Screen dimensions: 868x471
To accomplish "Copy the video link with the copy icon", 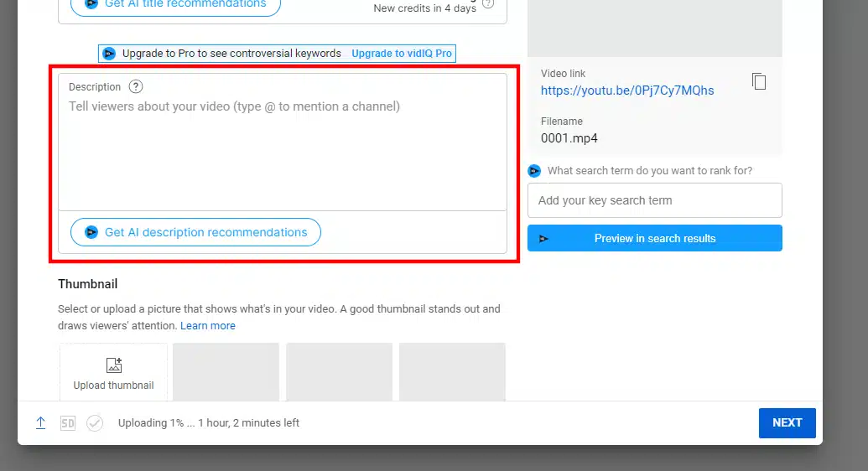I will click(759, 81).
